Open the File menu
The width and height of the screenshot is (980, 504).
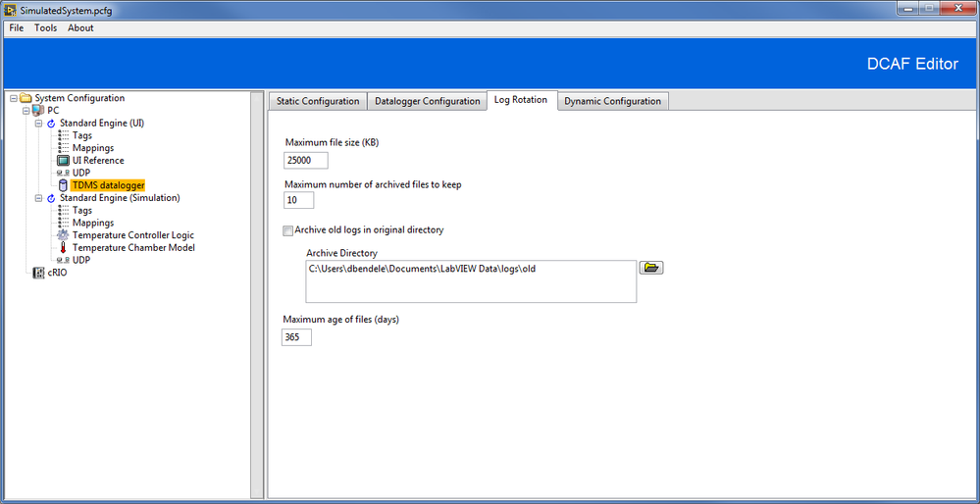(x=17, y=27)
